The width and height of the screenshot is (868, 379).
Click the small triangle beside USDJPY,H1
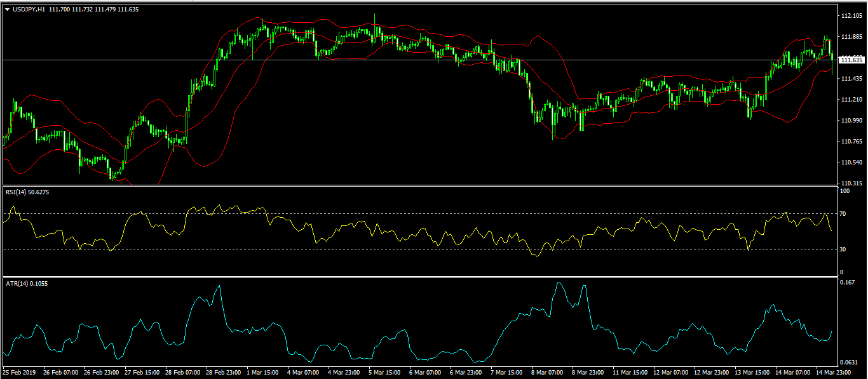(7, 10)
